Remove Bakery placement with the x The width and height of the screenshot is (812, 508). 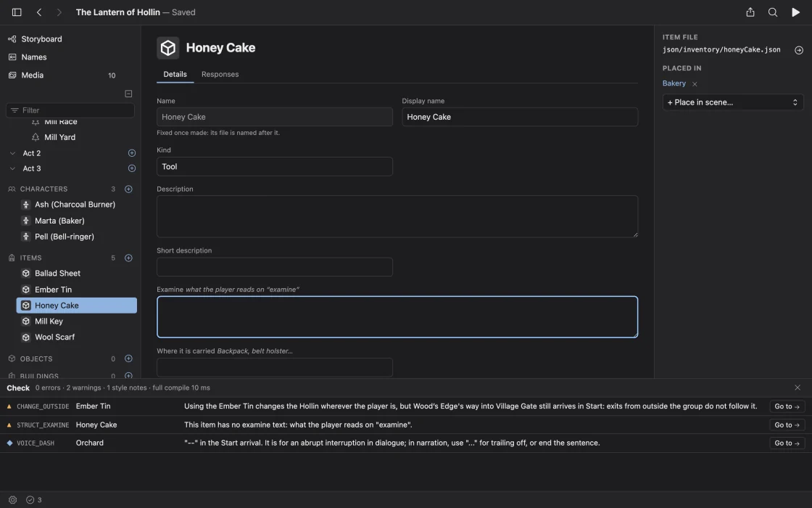pos(695,84)
